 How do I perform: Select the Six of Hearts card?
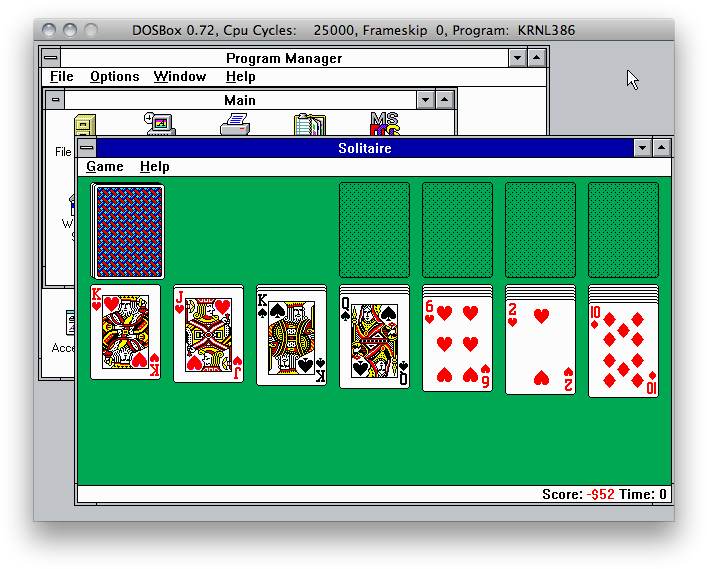pos(458,344)
